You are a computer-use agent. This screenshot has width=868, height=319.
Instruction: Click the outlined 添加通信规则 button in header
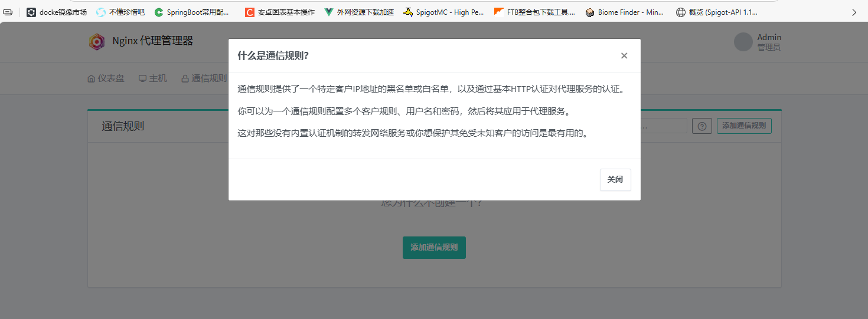click(x=743, y=126)
